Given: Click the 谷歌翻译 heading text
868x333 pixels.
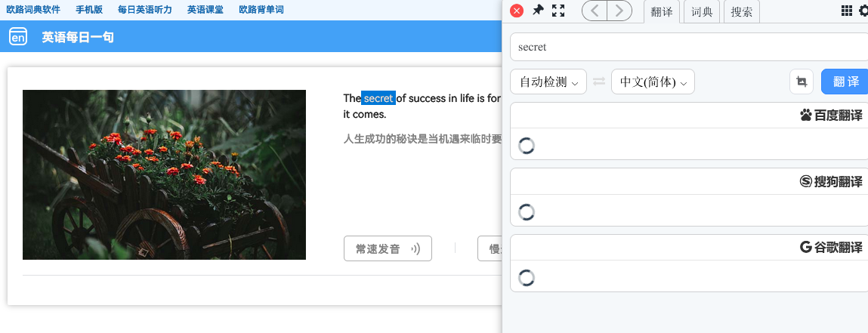Looking at the screenshot, I should tap(838, 247).
